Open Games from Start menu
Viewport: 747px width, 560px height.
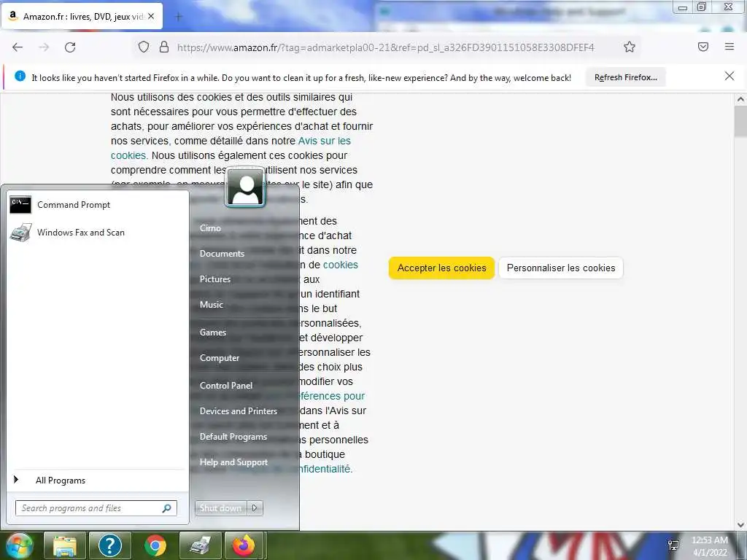[x=212, y=332]
